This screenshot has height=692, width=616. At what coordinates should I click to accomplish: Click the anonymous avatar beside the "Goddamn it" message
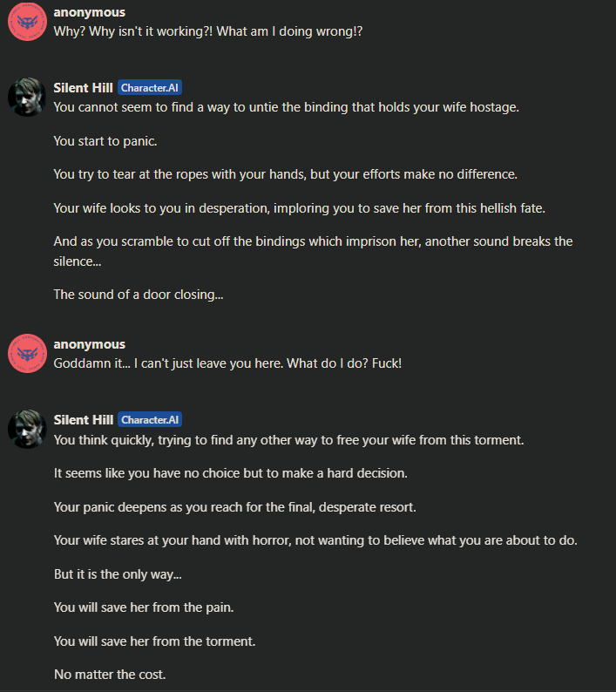(27, 354)
